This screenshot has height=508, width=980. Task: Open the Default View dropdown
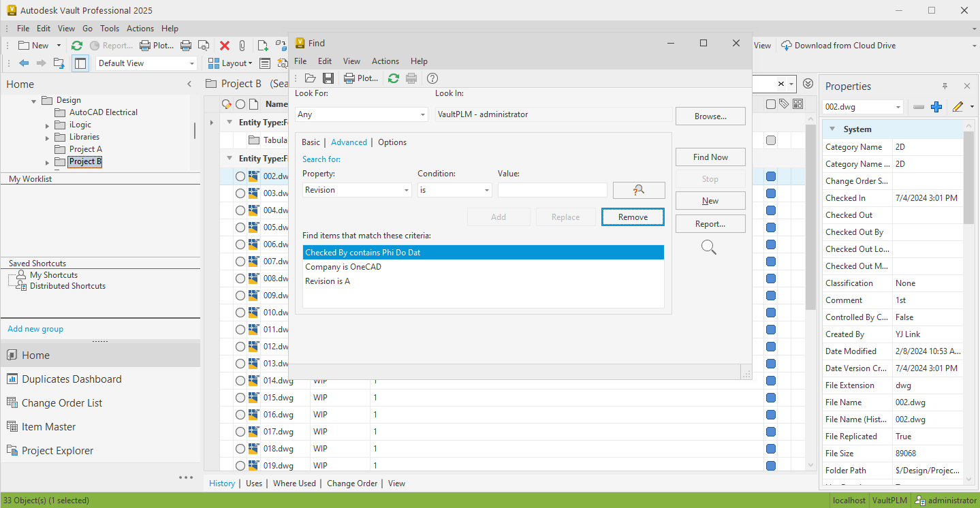coord(146,63)
